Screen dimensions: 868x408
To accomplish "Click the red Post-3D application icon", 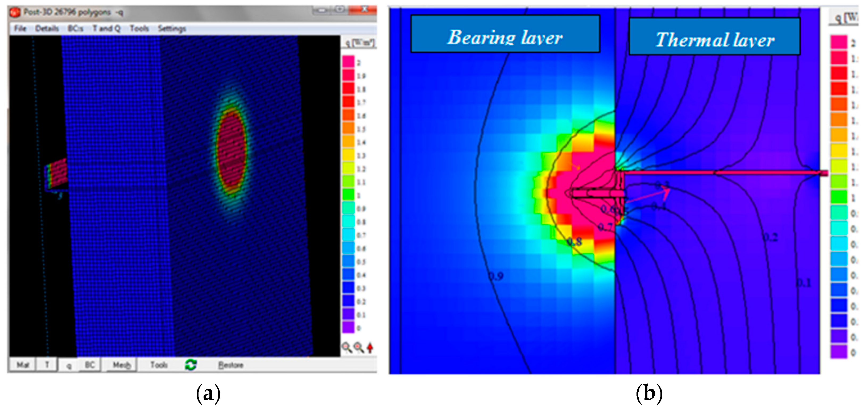I will tap(15, 13).
